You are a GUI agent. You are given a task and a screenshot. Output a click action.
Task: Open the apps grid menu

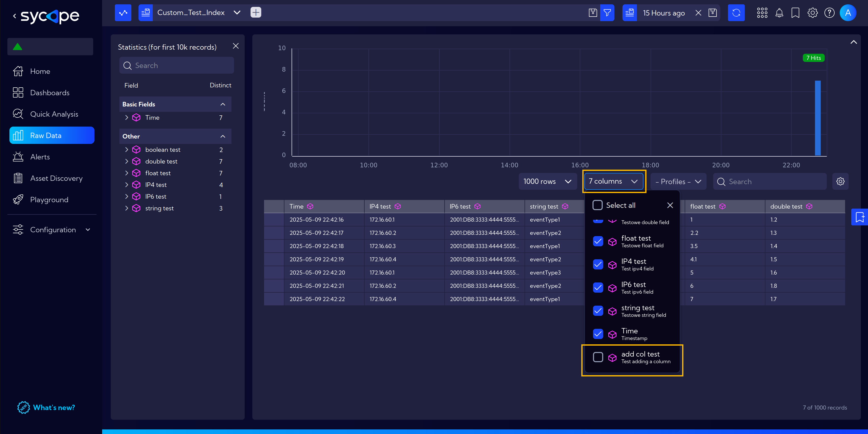762,13
